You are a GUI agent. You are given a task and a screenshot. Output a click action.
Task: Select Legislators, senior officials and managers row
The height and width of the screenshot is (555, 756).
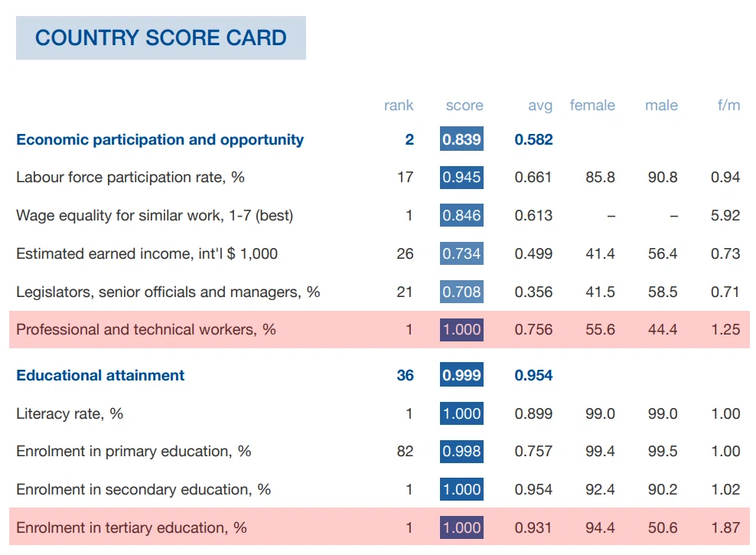(x=380, y=292)
